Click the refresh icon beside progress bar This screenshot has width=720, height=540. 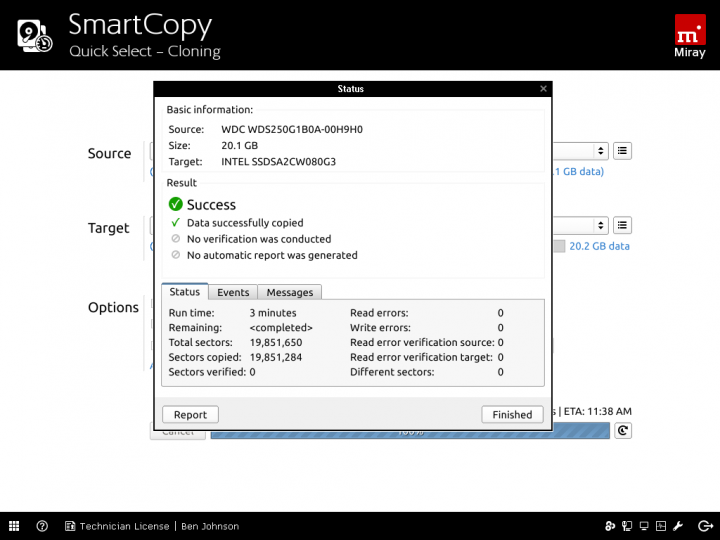[x=623, y=430]
